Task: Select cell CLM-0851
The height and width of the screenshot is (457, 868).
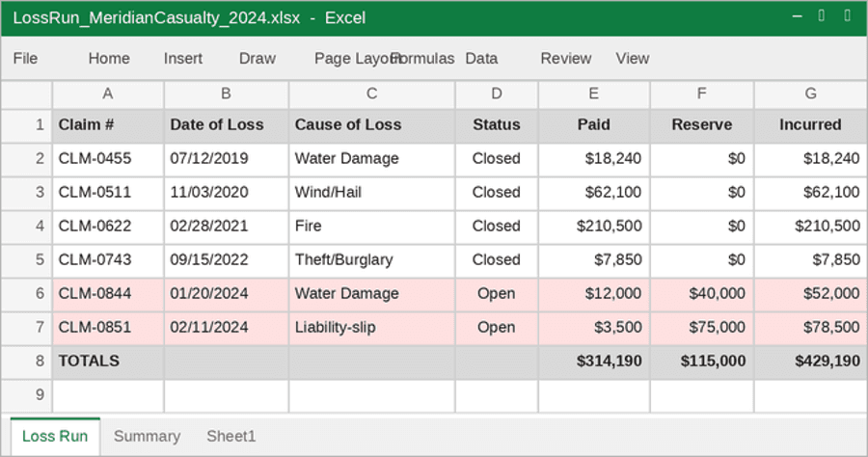Action: pos(108,328)
